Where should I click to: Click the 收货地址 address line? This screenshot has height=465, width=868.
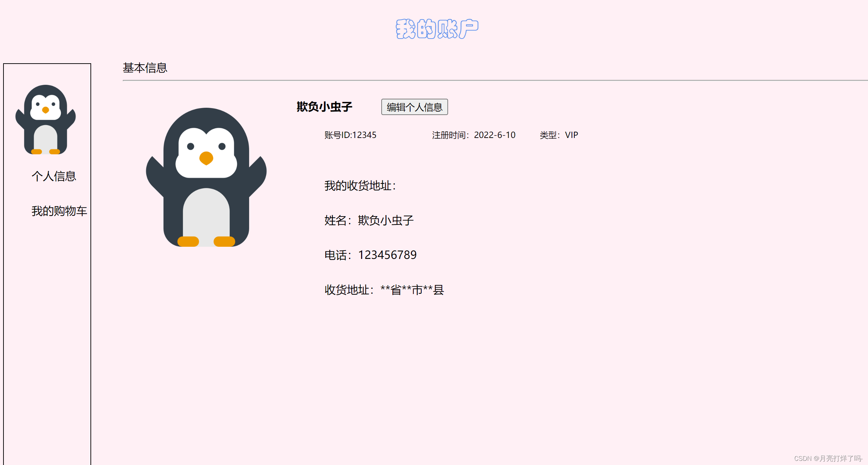(x=384, y=290)
